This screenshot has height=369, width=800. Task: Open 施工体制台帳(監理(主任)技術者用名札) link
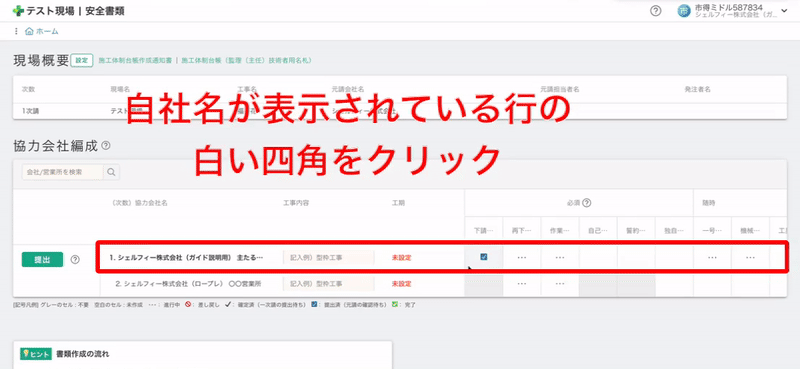246,60
